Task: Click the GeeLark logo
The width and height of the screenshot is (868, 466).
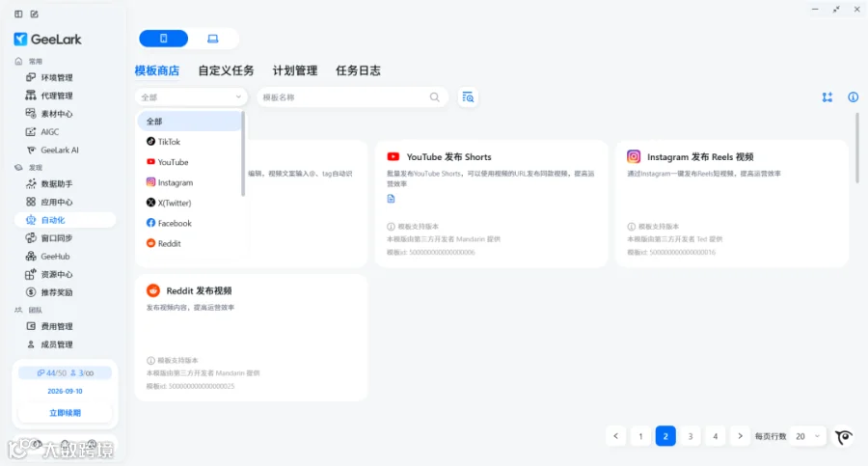Action: coord(47,39)
